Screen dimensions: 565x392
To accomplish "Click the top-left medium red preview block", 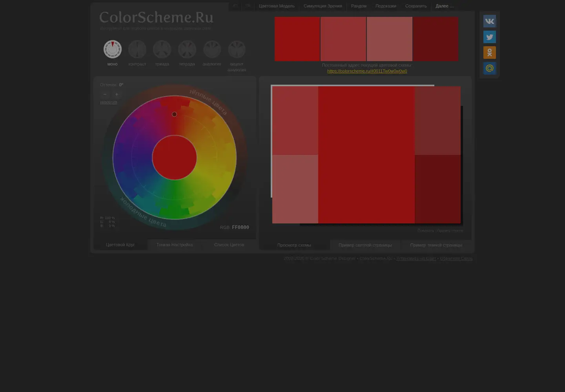I will click(295, 120).
